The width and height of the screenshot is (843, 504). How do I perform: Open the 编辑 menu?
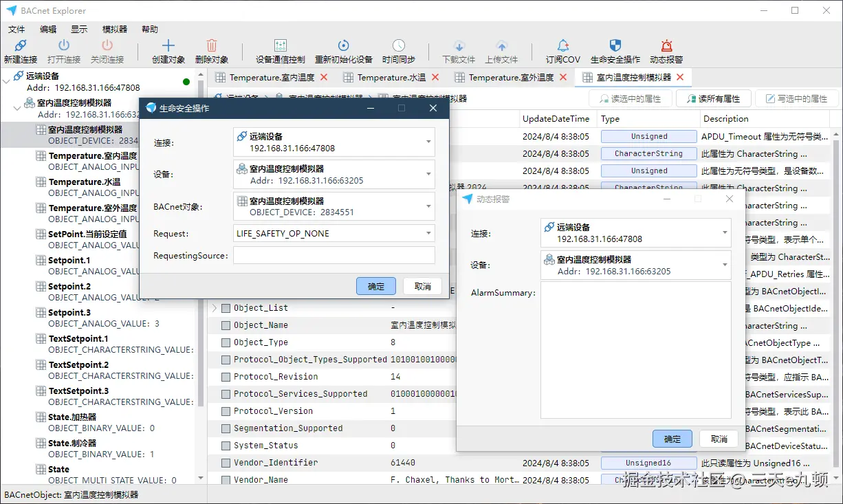(x=48, y=30)
